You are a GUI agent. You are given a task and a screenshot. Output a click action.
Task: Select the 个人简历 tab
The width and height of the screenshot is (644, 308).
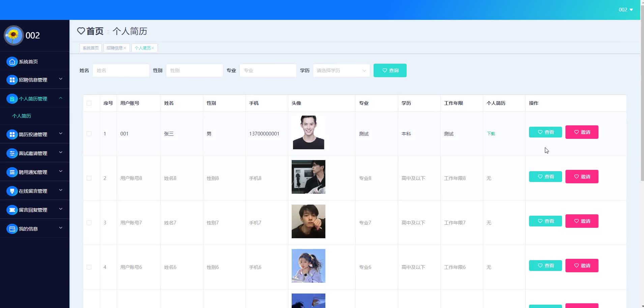pos(143,48)
